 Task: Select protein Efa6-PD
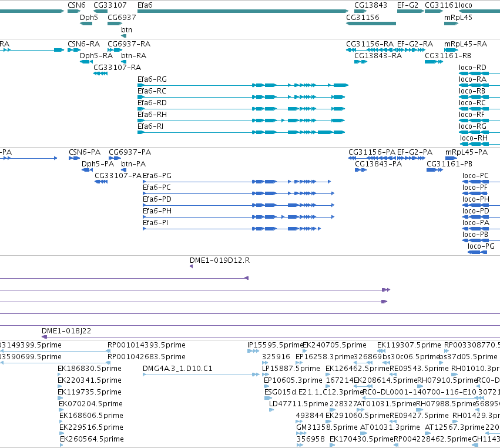point(239,205)
